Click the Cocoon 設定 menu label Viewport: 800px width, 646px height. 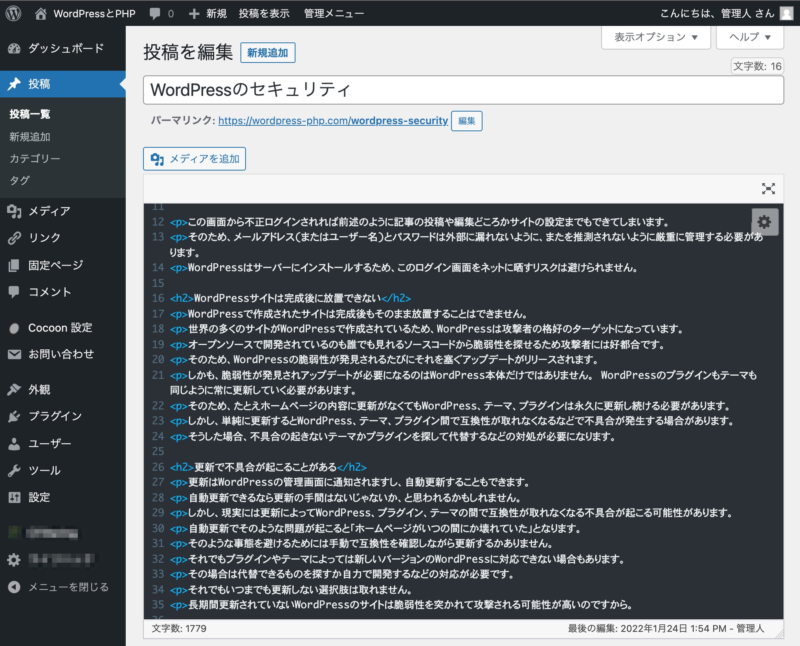(x=60, y=328)
